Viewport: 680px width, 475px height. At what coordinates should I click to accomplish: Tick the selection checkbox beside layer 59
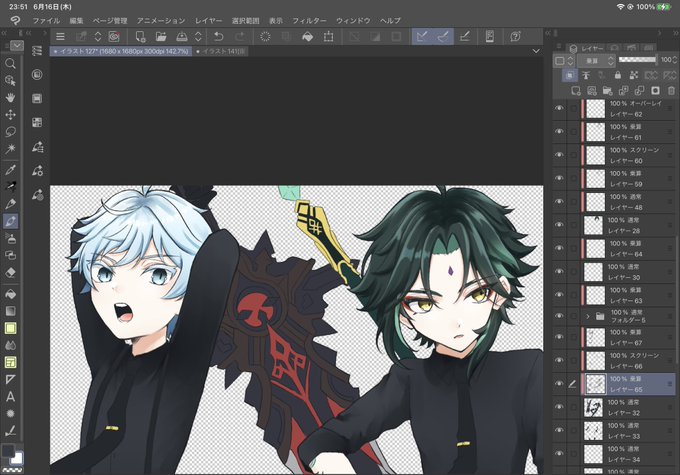(573, 178)
